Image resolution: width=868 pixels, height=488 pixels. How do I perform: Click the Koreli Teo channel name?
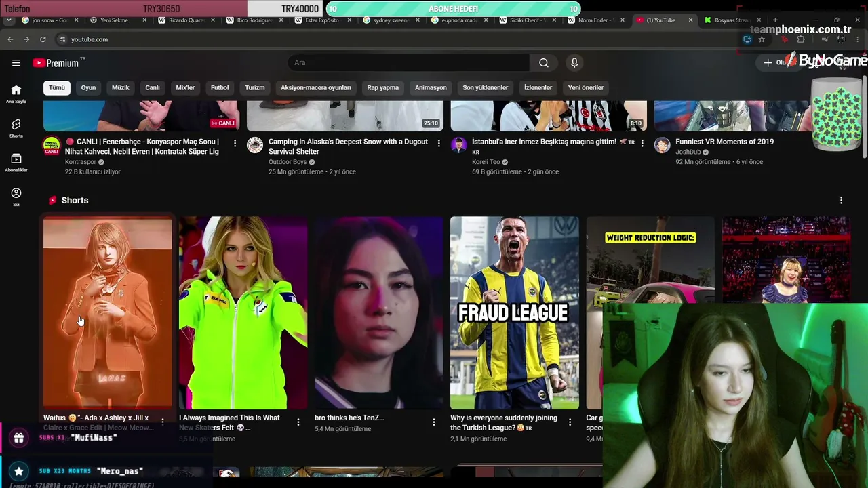pyautogui.click(x=486, y=162)
